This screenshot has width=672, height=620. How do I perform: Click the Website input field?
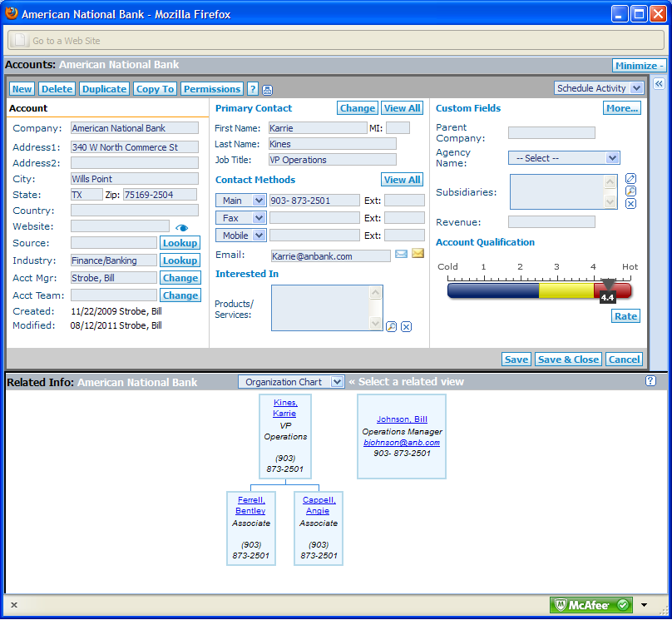tap(120, 226)
